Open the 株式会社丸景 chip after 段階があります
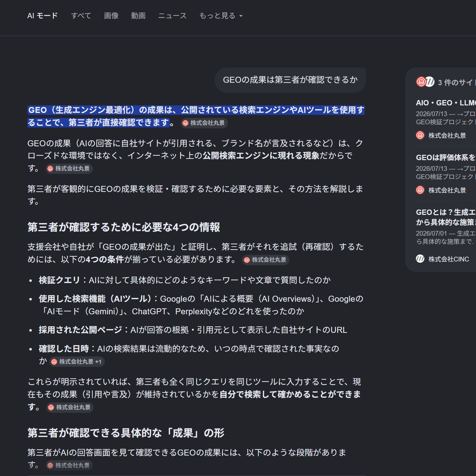The height and width of the screenshot is (476, 476). point(69,465)
